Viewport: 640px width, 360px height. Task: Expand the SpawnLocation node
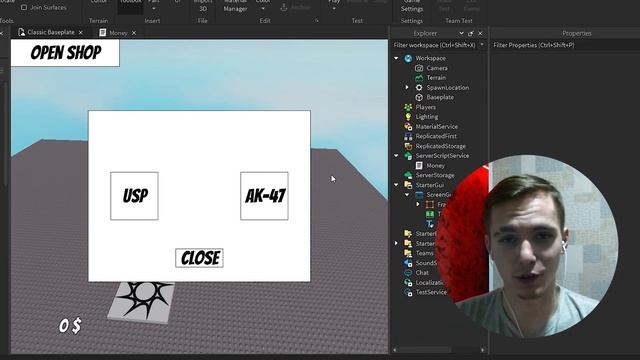coord(407,87)
